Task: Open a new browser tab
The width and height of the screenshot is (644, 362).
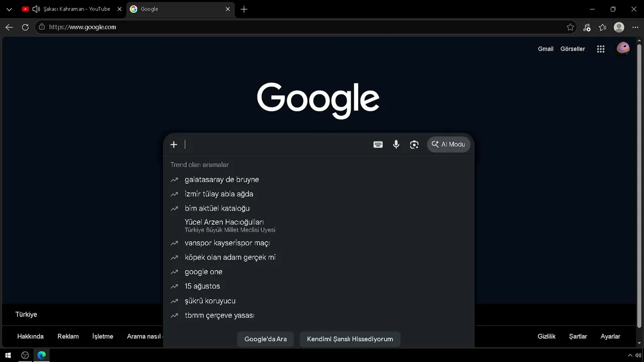Action: point(244,9)
